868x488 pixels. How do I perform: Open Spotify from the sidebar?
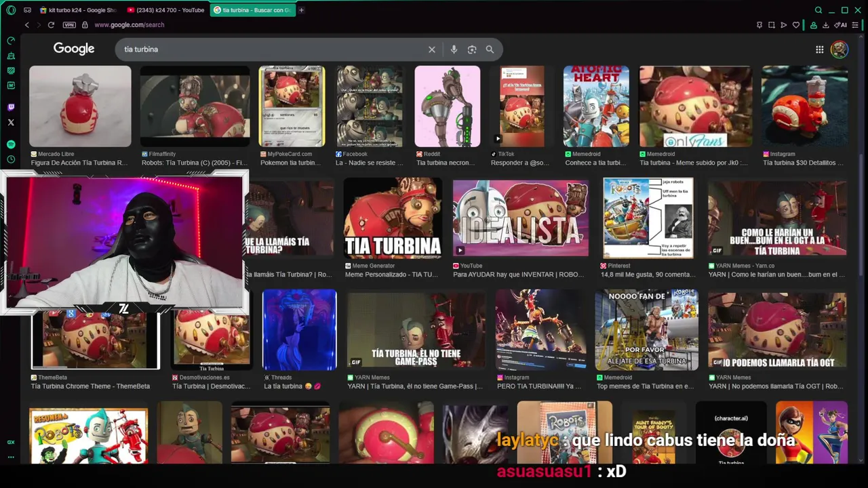click(x=11, y=144)
